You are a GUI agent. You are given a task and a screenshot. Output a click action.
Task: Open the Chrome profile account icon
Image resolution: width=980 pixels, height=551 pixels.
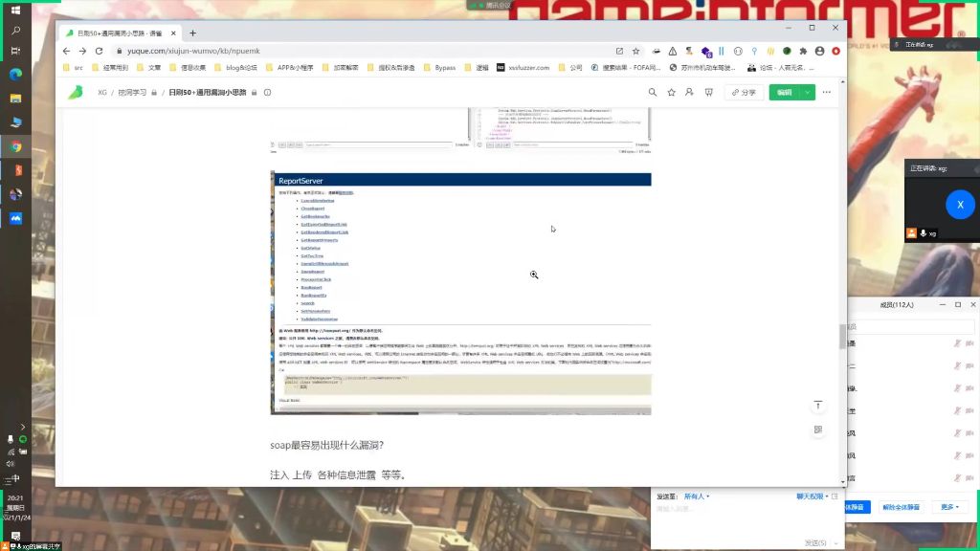click(819, 52)
